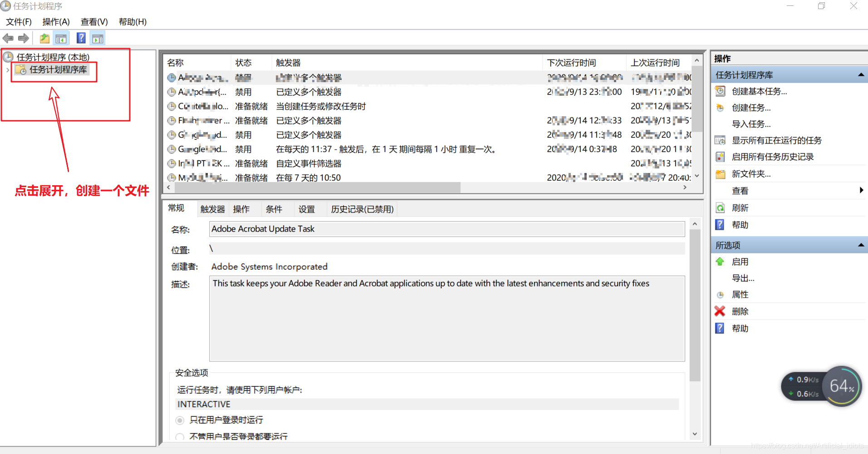
Task: Click the Back arrow toolbar icon
Action: click(8, 39)
